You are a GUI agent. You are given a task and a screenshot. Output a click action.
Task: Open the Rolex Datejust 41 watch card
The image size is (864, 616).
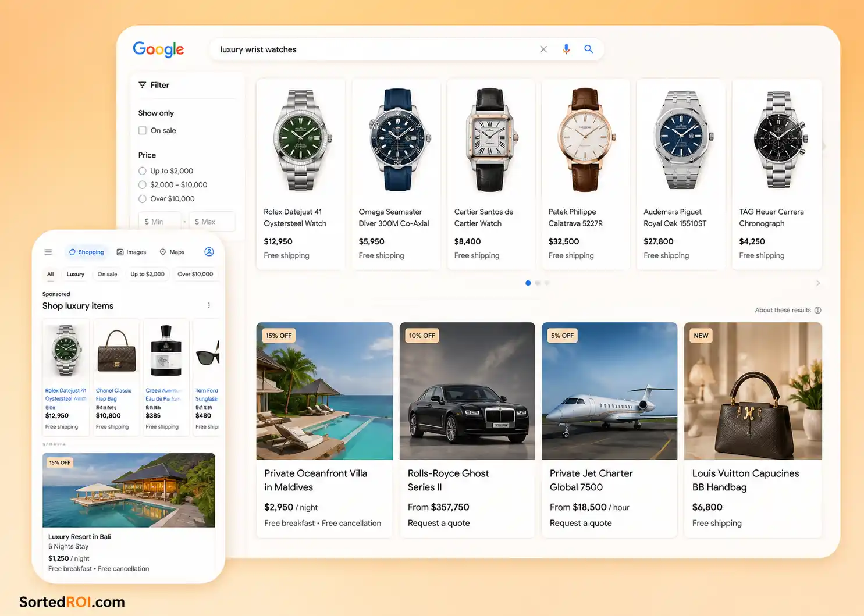tap(301, 175)
